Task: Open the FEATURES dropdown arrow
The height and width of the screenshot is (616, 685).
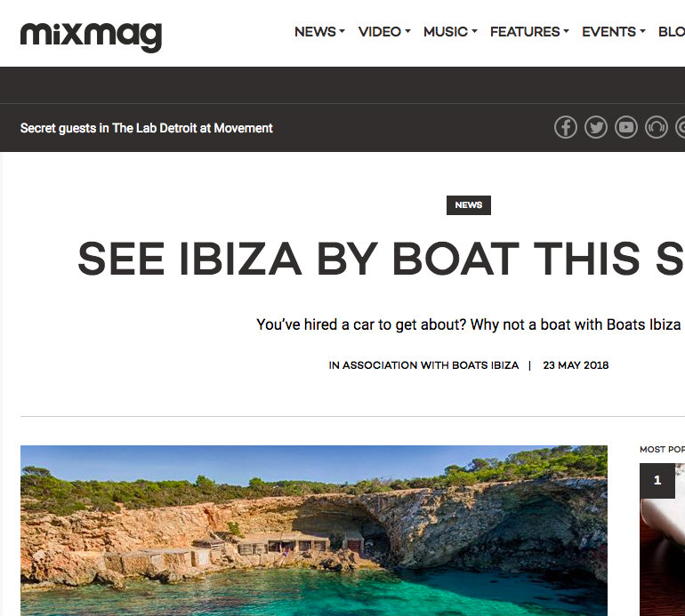Action: tap(566, 31)
